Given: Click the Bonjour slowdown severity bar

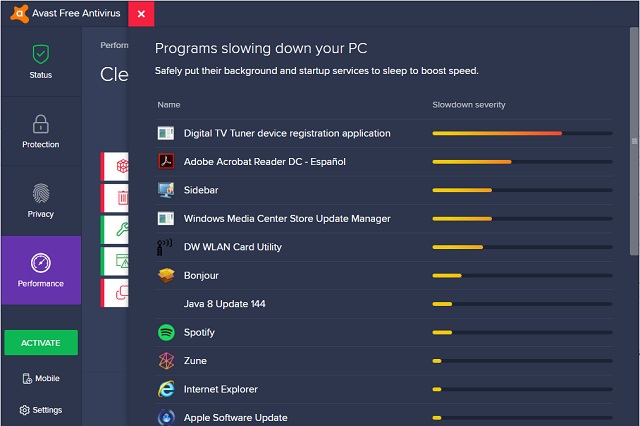Looking at the screenshot, I should pyautogui.click(x=522, y=275).
